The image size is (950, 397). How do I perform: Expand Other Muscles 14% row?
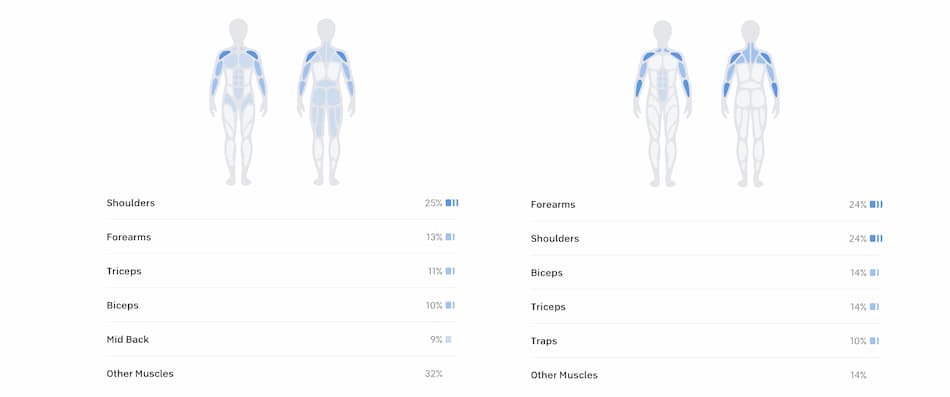pos(706,375)
